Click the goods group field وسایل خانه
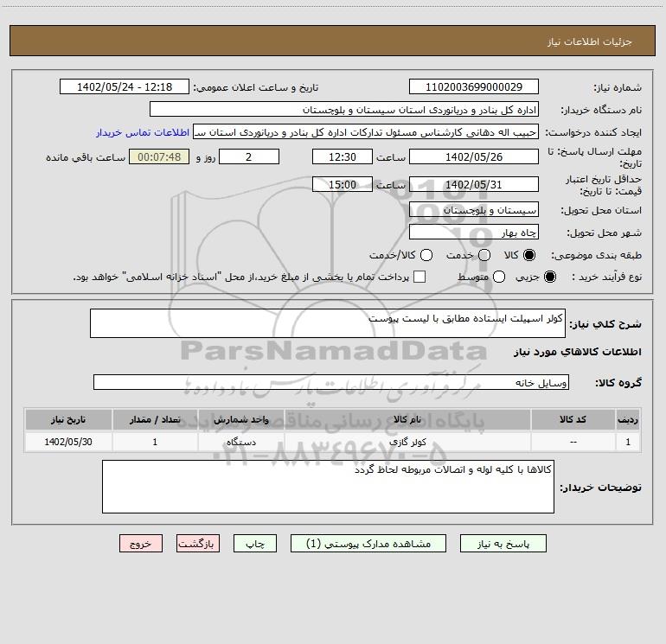Viewport: 666px width, 644px height. pyautogui.click(x=331, y=382)
